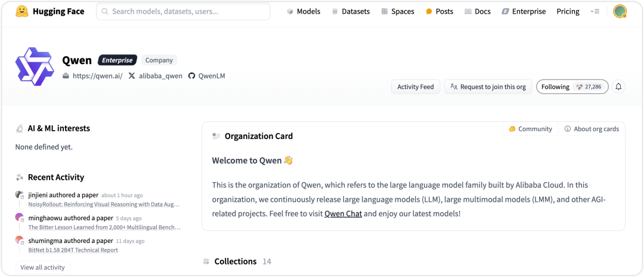Viewport: 644px width, 277px height.
Task: Open BitNet b1.58 2B4T Technical Report link
Action: (x=73, y=250)
